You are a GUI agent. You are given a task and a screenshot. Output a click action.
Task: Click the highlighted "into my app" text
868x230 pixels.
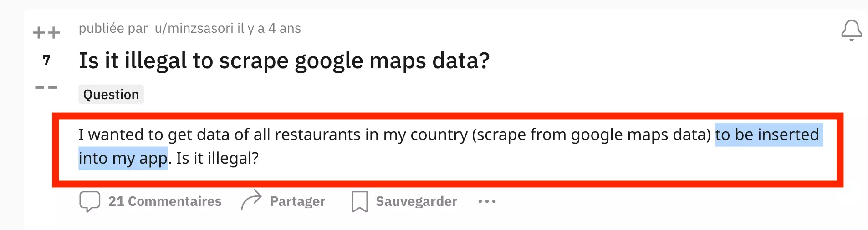point(123,158)
